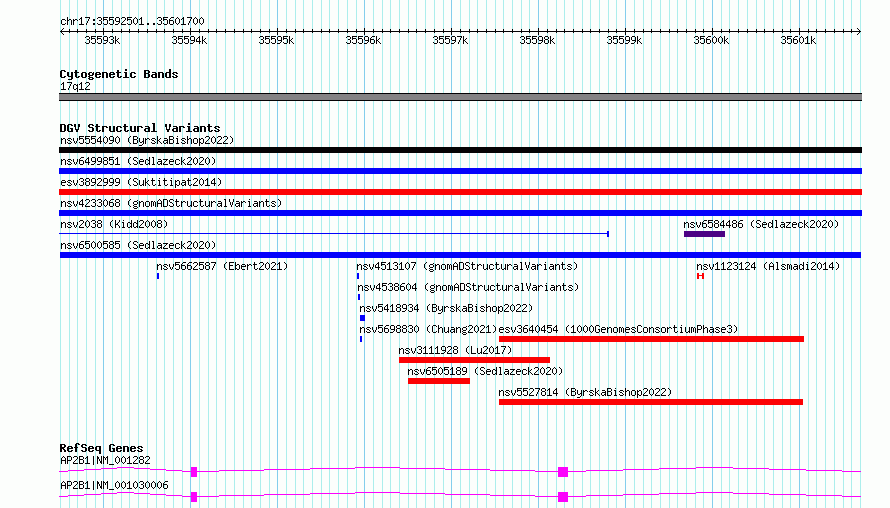Open nsv5418934 (ByrskaBishop2022) label
This screenshot has width=890, height=508.
tap(446, 308)
